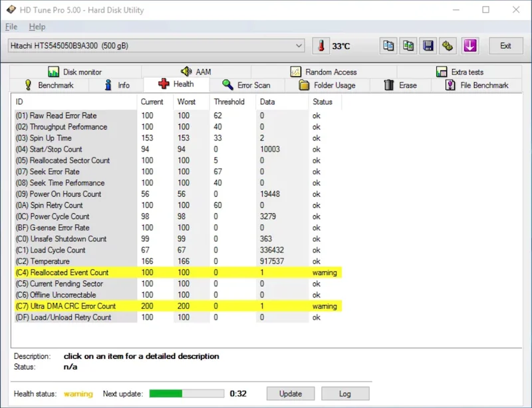
Task: Open the Info tab
Action: pos(116,85)
